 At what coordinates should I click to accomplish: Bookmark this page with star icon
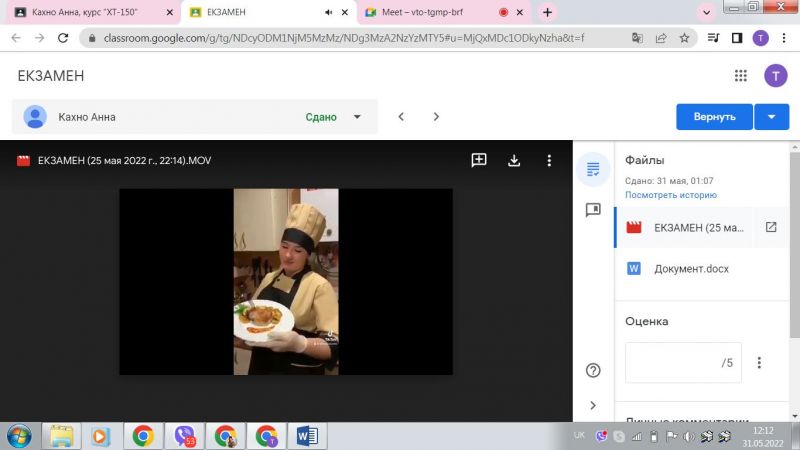(684, 38)
